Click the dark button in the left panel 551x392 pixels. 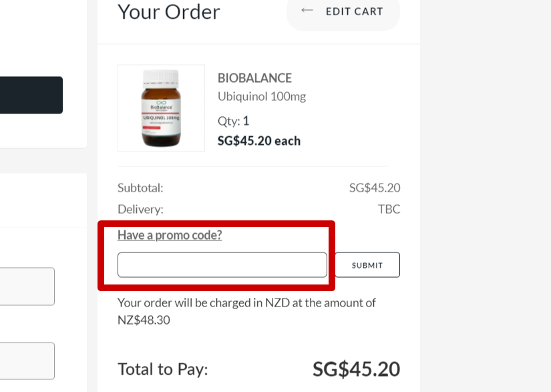tap(31, 95)
